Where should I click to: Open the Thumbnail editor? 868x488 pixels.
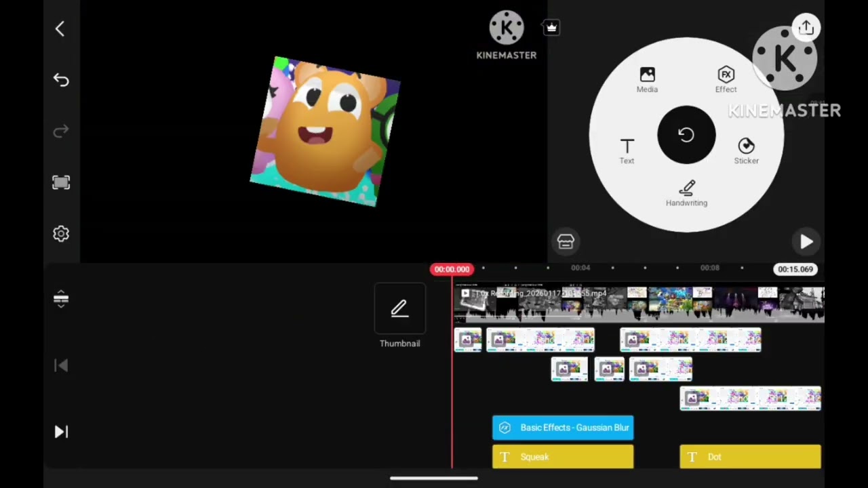(x=399, y=316)
